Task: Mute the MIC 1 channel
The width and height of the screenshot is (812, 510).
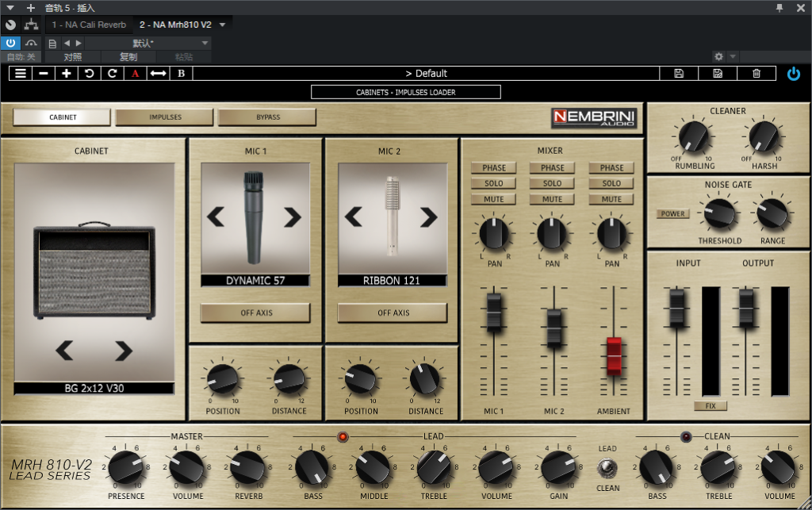Action: pyautogui.click(x=494, y=199)
